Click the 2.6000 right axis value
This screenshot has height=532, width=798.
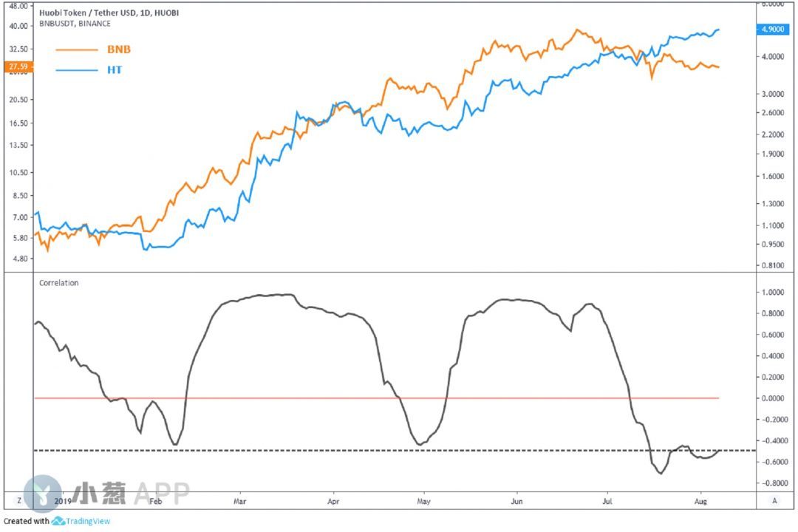pos(773,113)
